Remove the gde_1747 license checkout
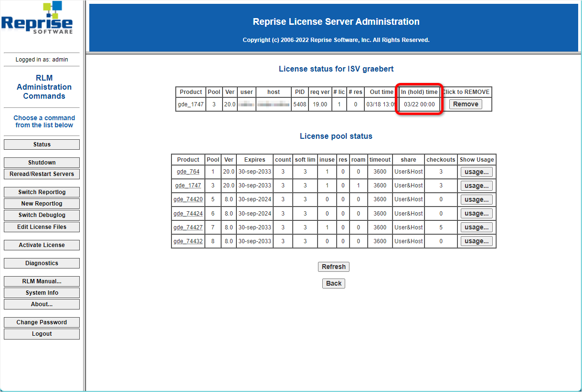 click(x=466, y=104)
